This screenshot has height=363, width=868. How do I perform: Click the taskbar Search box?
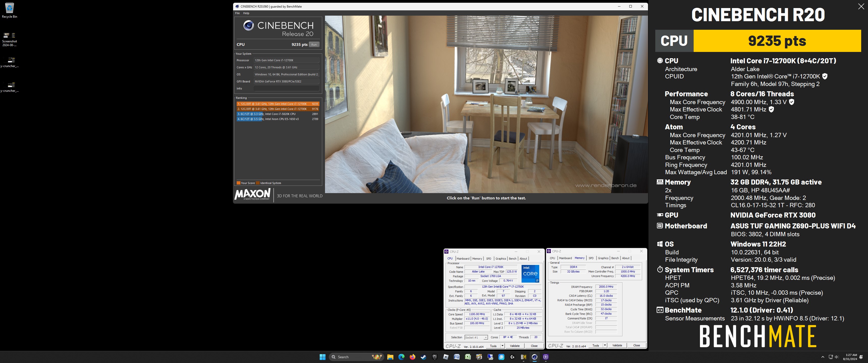click(x=356, y=357)
